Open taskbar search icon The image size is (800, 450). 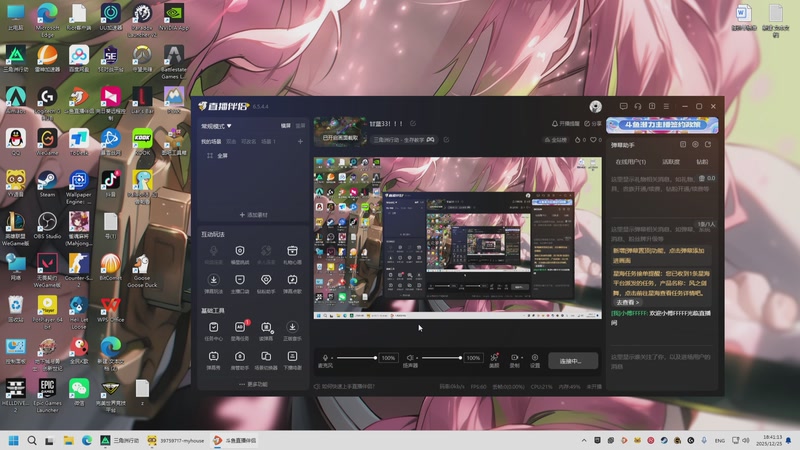tap(32, 440)
